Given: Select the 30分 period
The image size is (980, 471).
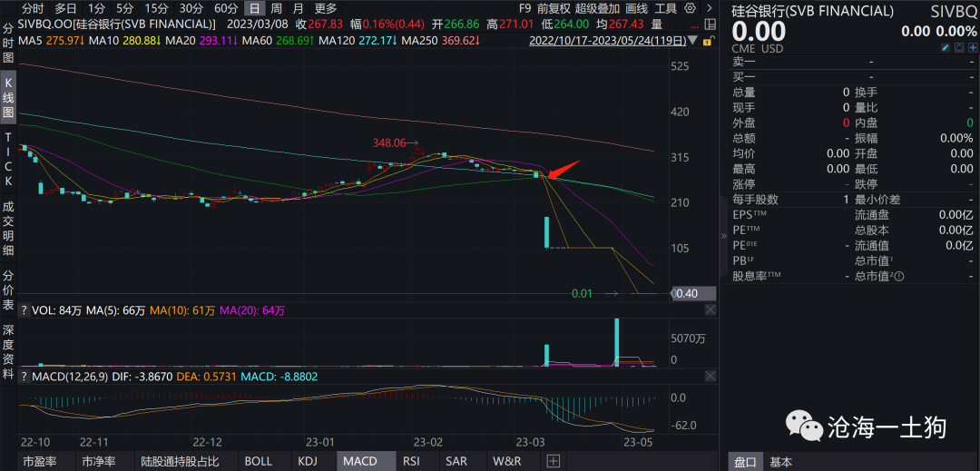Looking at the screenshot, I should [191, 8].
